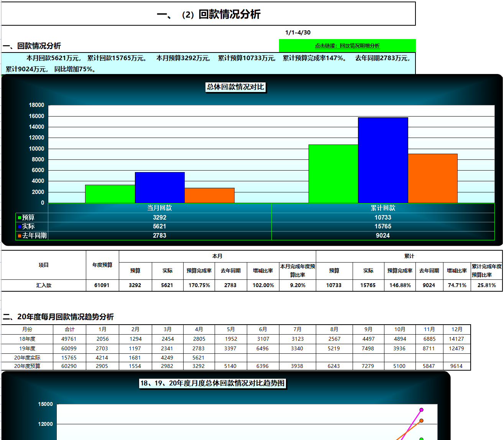
Task: Click the 月份 header cell
Action: pos(27,330)
